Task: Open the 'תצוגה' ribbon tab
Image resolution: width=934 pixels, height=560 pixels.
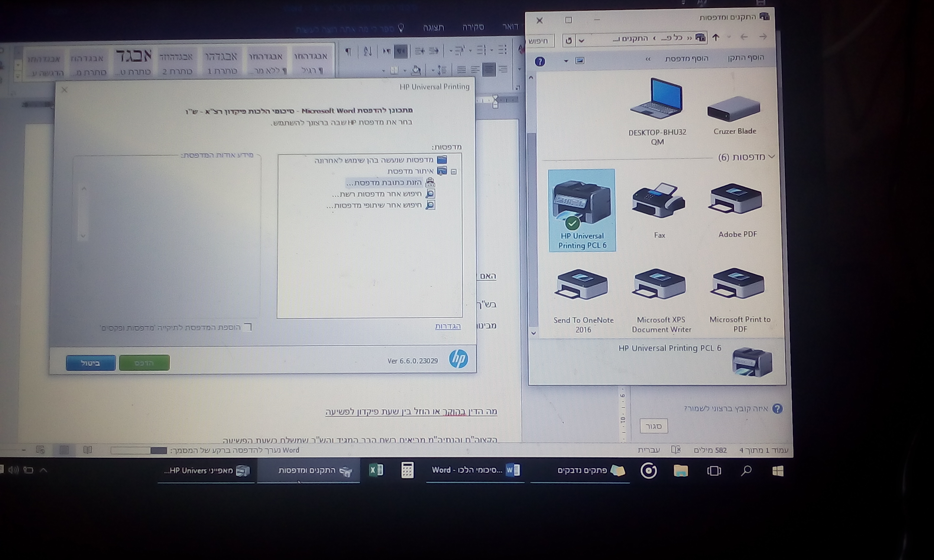Action: [433, 28]
